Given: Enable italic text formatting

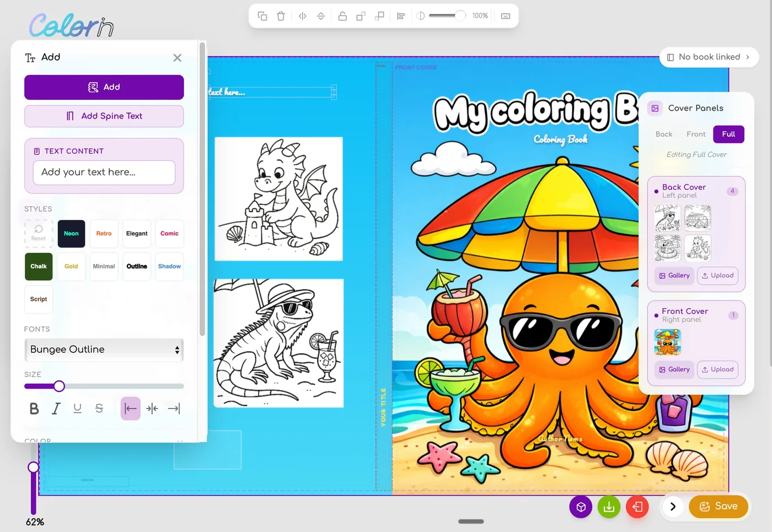Looking at the screenshot, I should (56, 409).
